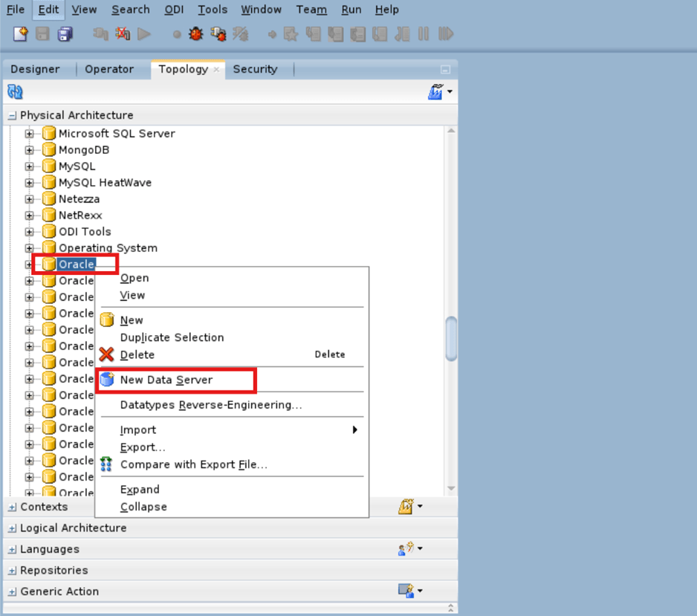Switch to the Security tab
The width and height of the screenshot is (697, 616).
tap(255, 68)
